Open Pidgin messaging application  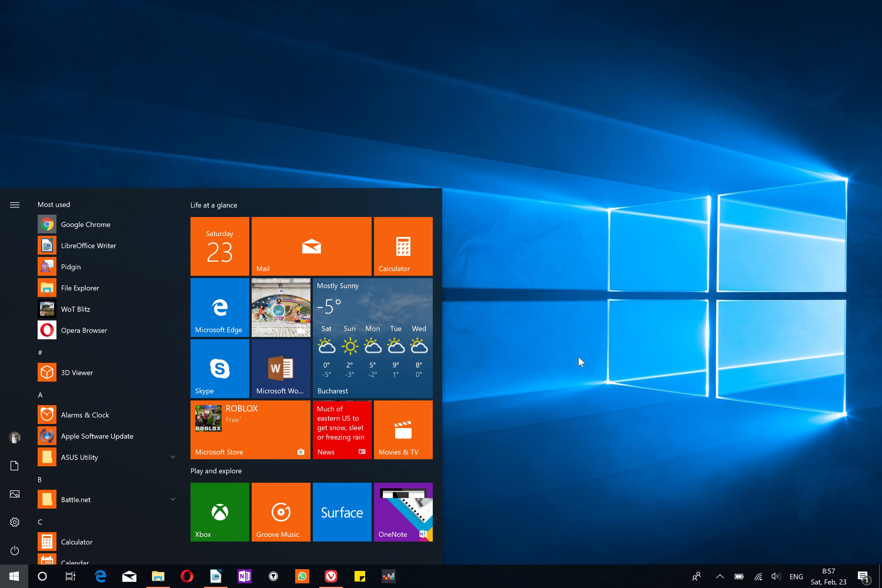point(71,266)
